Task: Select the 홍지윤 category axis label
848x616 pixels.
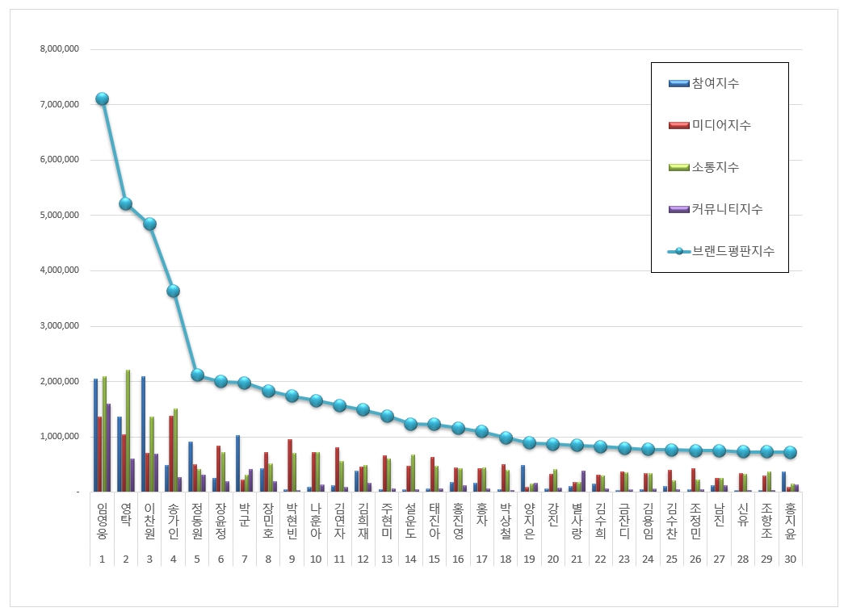Action: click(790, 522)
